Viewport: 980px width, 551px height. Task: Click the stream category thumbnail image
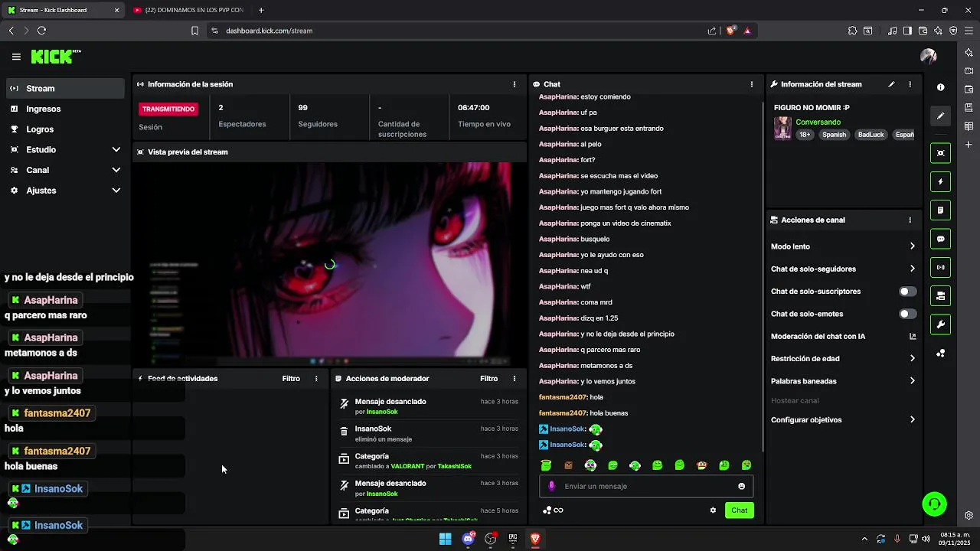click(x=782, y=128)
